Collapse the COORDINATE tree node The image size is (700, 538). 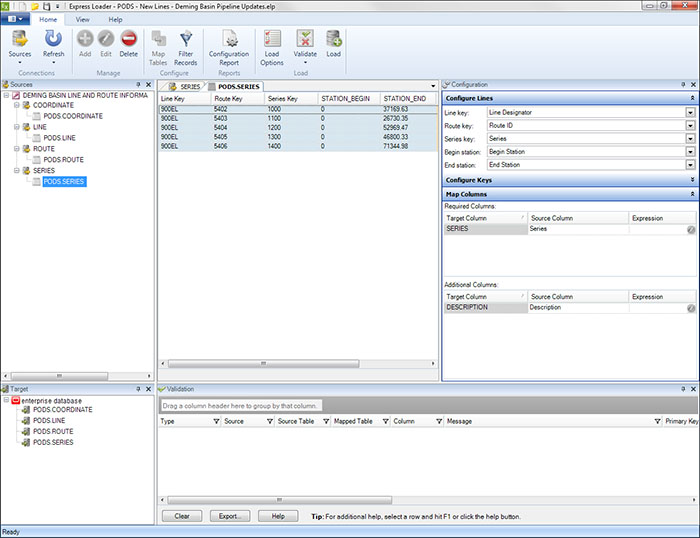click(17, 105)
